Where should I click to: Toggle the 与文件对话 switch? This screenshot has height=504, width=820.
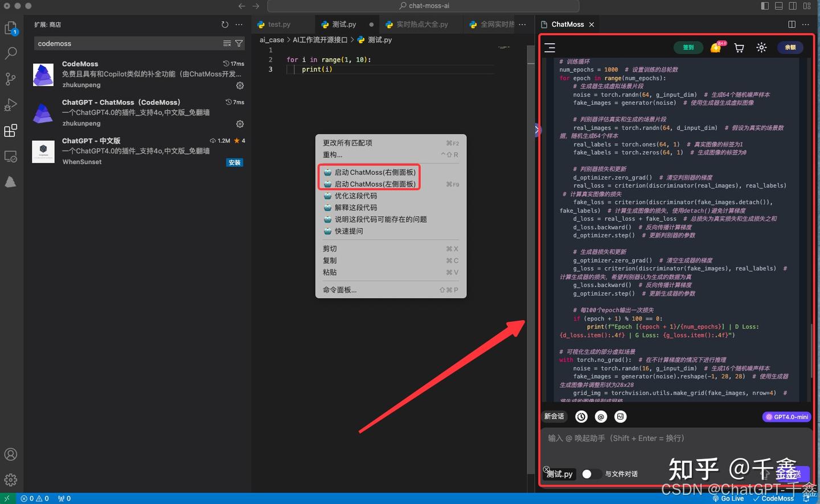tap(591, 473)
